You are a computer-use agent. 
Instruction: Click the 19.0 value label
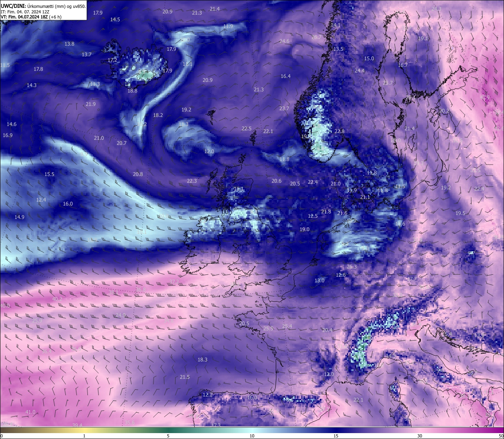(x=304, y=230)
